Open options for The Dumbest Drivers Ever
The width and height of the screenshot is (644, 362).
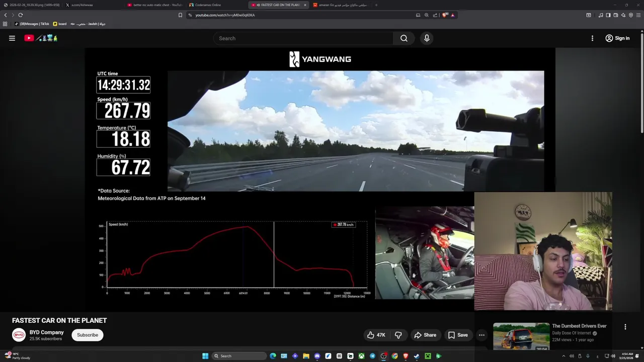[625, 327]
